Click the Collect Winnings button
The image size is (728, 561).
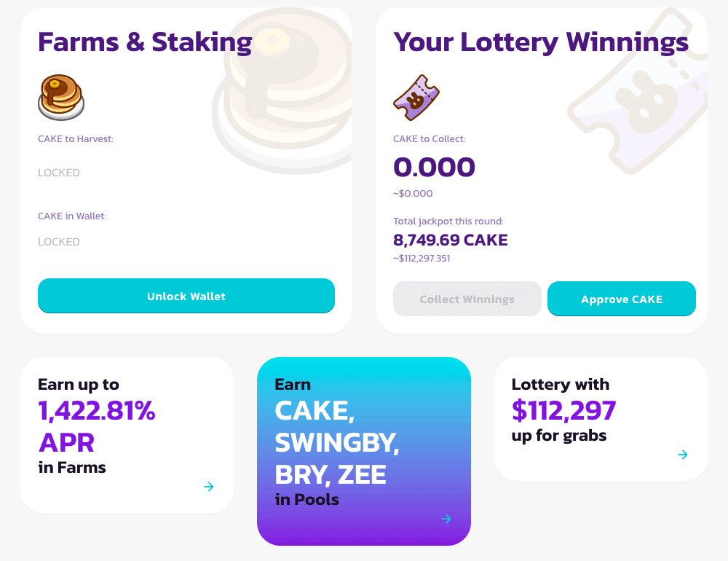[467, 299]
